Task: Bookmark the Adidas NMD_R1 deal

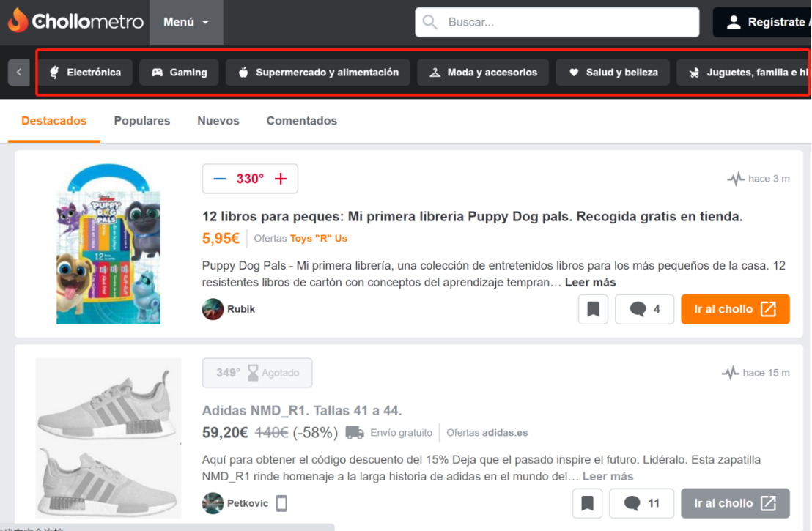Action: coord(587,504)
